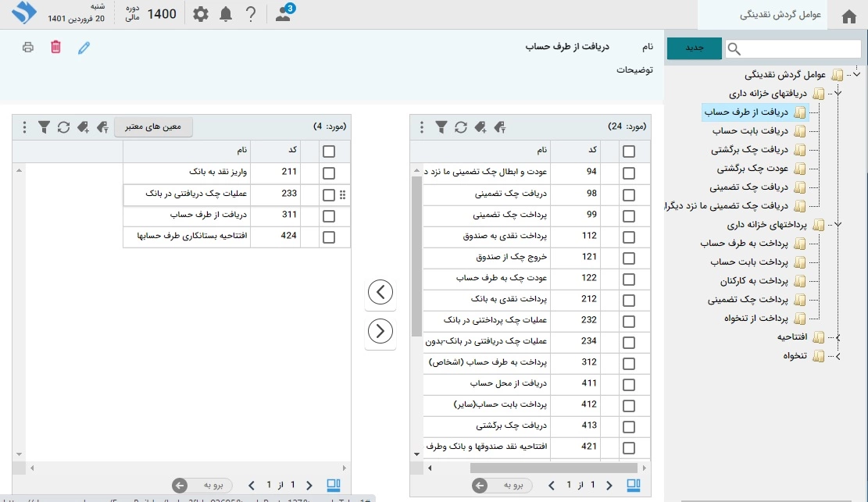Expand the تنخواه tree folder
Screen dimensions: 868x502
pyautogui.click(x=838, y=357)
